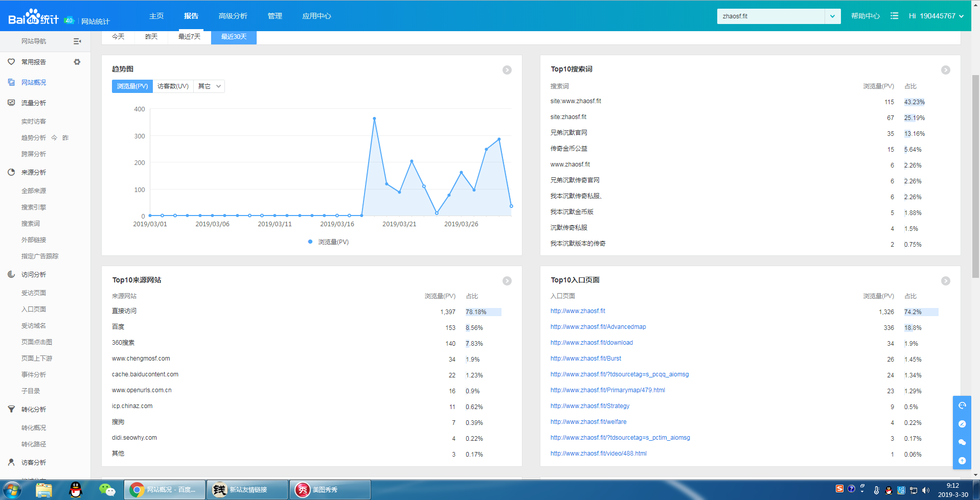The height and width of the screenshot is (500, 980).
Task: Open the QQ penguin icon in the taskbar
Action: [76, 490]
